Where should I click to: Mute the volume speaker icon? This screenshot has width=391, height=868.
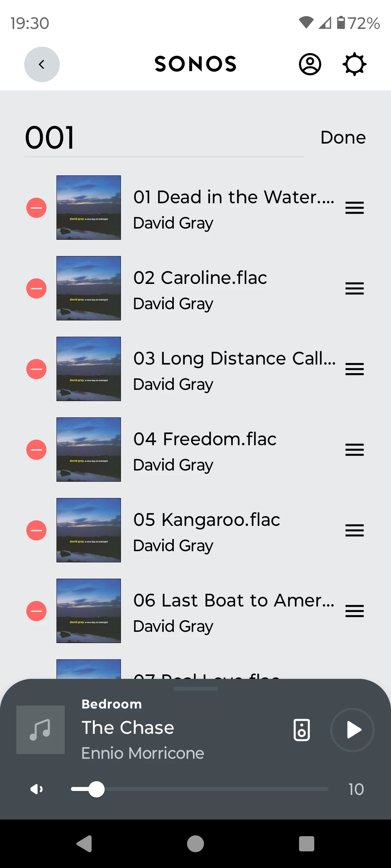(x=37, y=789)
